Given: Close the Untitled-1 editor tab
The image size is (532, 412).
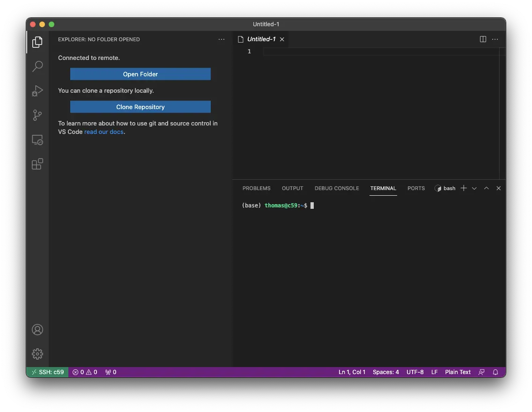Looking at the screenshot, I should coord(282,39).
